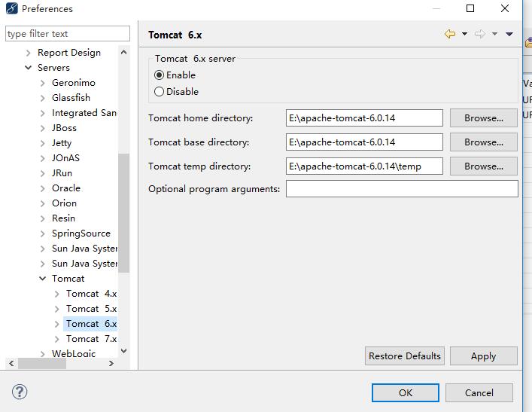
Task: Select JRun in the server list
Action: (x=62, y=173)
